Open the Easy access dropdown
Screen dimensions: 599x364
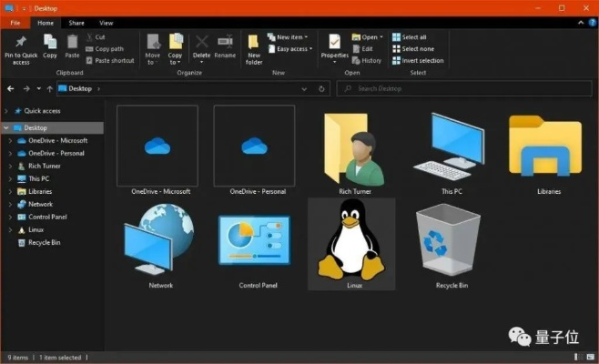pos(293,49)
